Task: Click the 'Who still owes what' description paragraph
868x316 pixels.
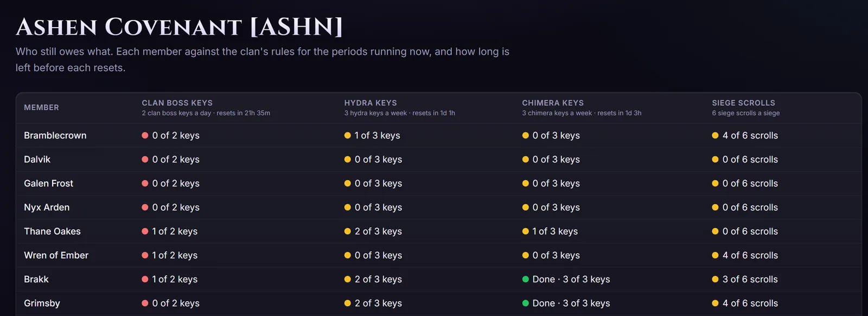Action: (263, 60)
